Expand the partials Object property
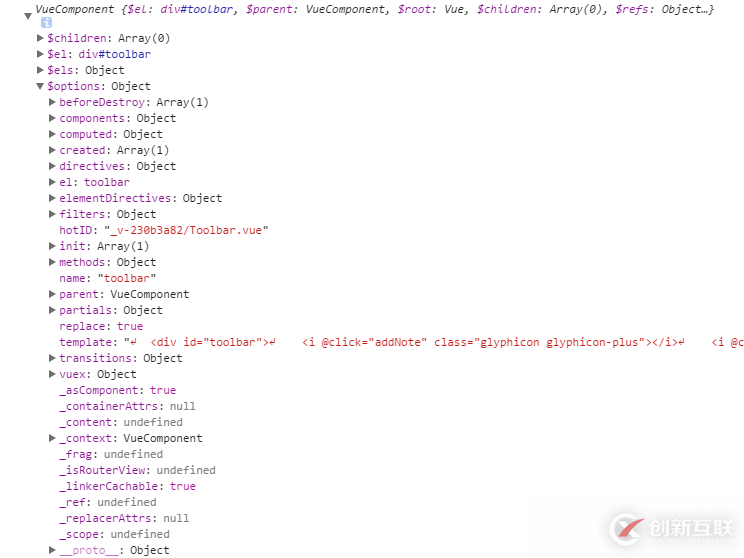This screenshot has width=744, height=558. (x=52, y=310)
